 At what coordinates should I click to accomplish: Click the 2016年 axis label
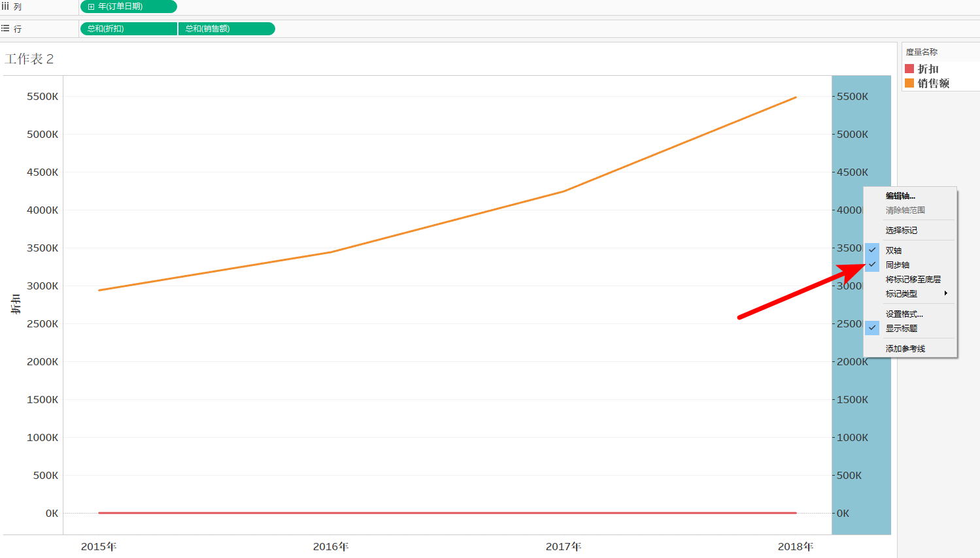pyautogui.click(x=331, y=547)
